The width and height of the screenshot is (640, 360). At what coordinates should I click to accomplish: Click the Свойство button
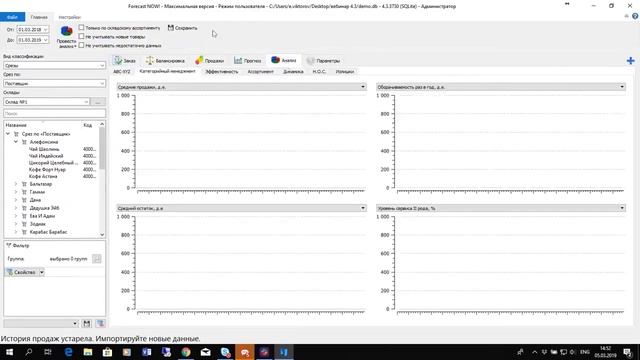pyautogui.click(x=22, y=272)
